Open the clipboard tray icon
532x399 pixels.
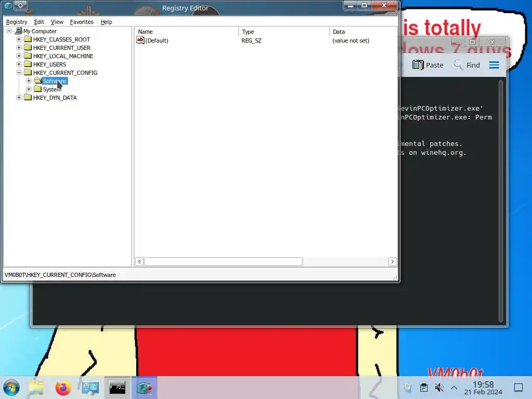tap(423, 388)
